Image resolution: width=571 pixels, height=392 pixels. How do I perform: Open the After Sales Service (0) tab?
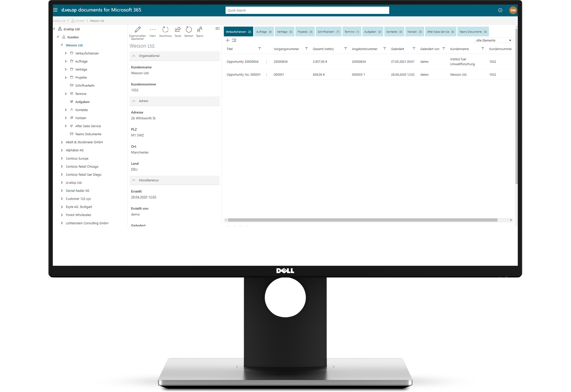pyautogui.click(x=441, y=32)
